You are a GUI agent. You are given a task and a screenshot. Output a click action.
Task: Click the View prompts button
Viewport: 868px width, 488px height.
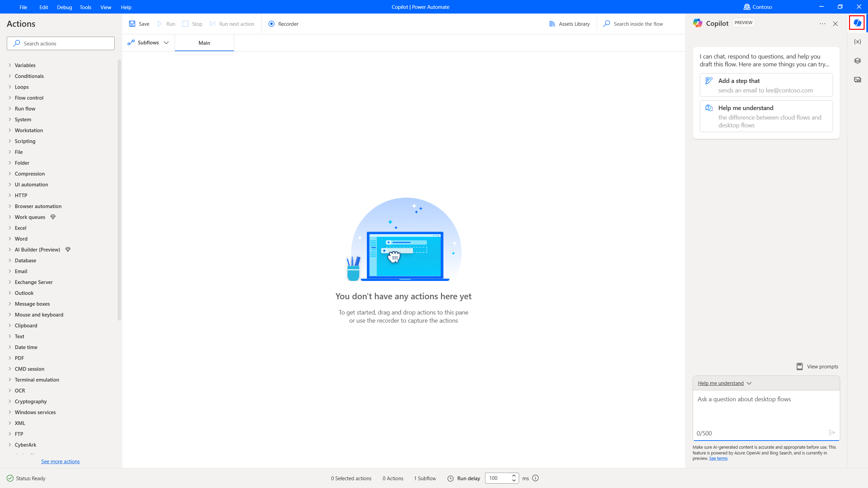click(817, 366)
